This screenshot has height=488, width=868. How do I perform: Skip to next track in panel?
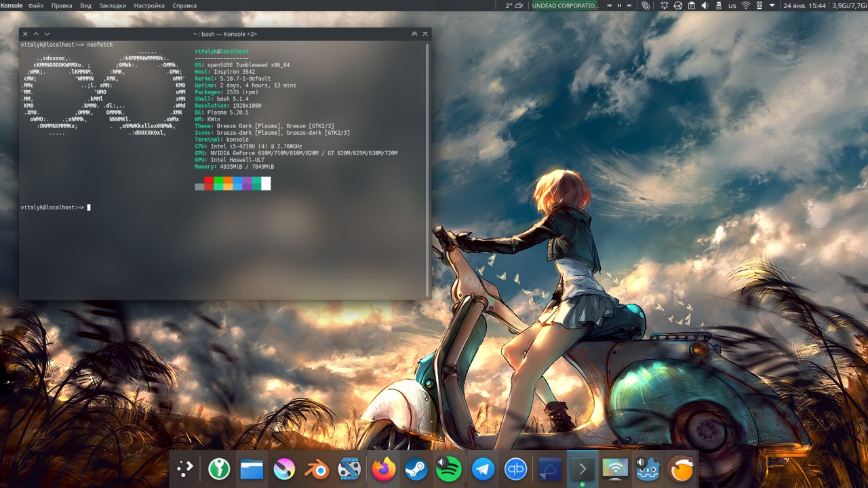630,5
